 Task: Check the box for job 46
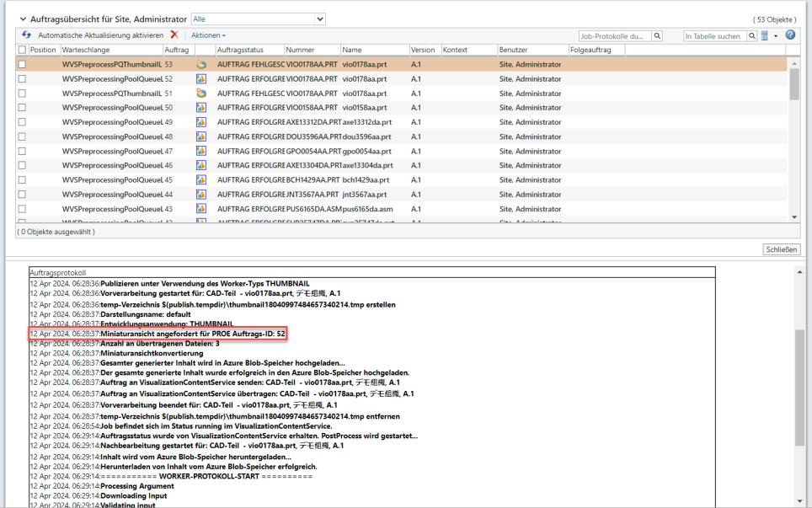pos(22,165)
